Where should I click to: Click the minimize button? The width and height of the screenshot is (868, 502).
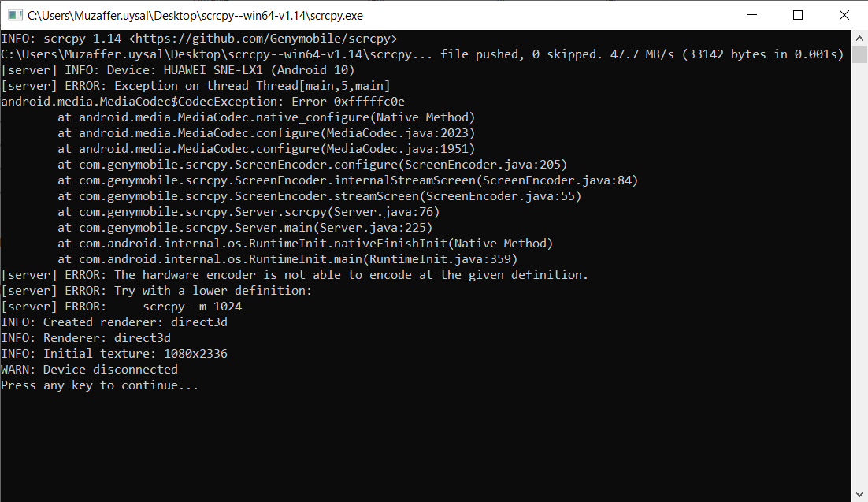pos(752,15)
